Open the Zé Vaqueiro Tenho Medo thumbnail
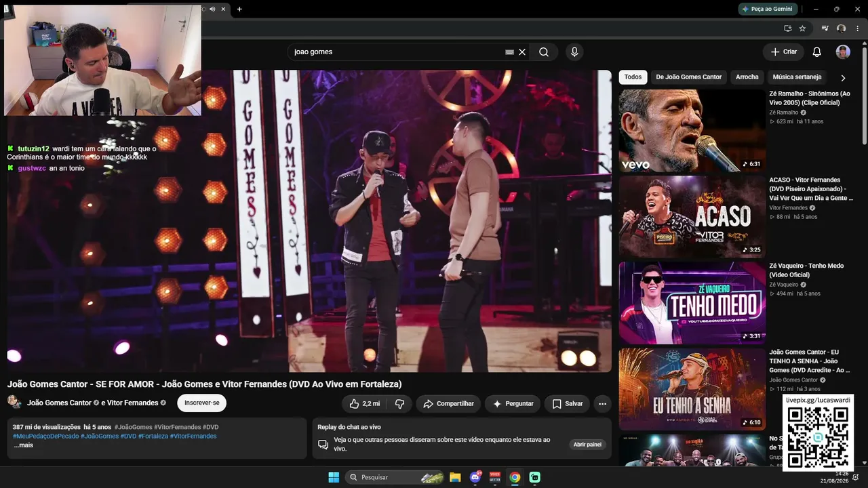The width and height of the screenshot is (868, 488). tap(692, 303)
